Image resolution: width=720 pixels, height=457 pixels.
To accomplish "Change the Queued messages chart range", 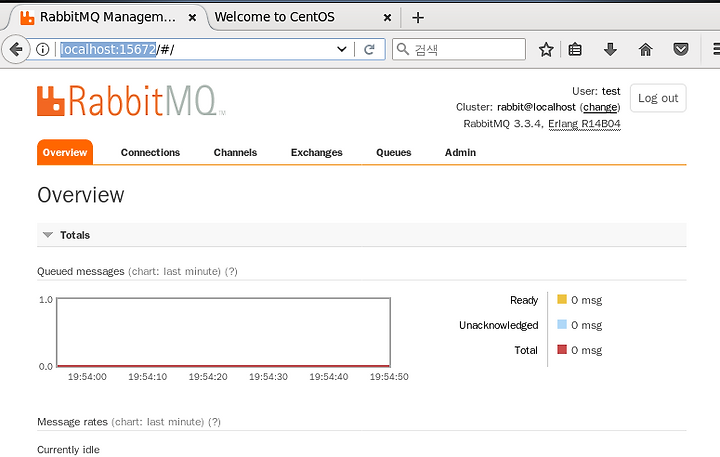I will (174, 271).
